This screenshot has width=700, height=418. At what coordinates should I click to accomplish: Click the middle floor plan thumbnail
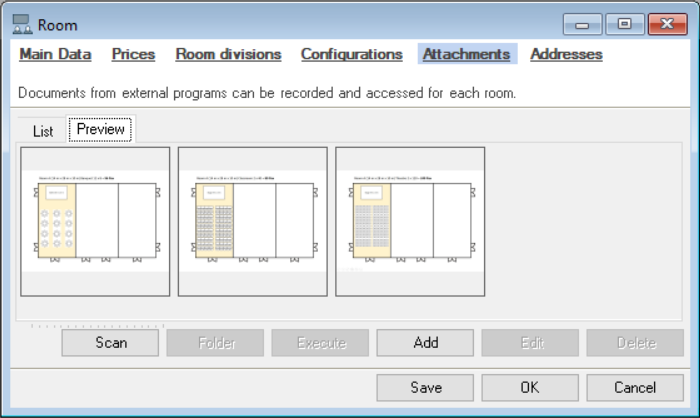pyautogui.click(x=253, y=221)
